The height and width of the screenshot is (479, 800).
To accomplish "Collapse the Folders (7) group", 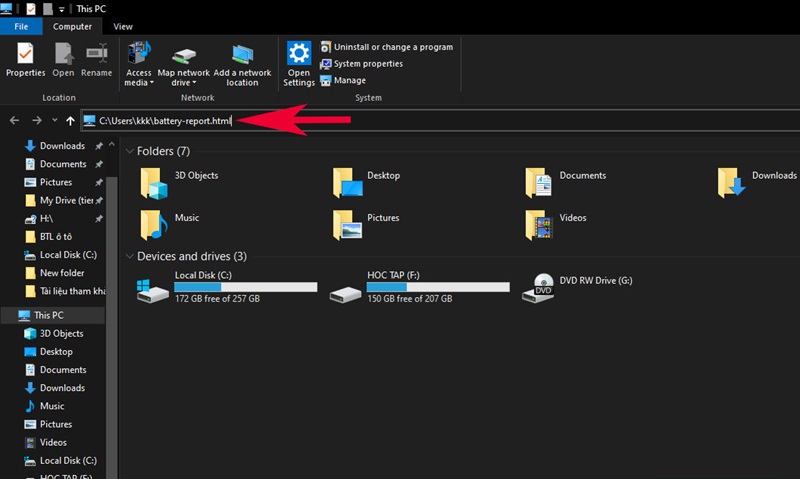I will click(x=130, y=152).
